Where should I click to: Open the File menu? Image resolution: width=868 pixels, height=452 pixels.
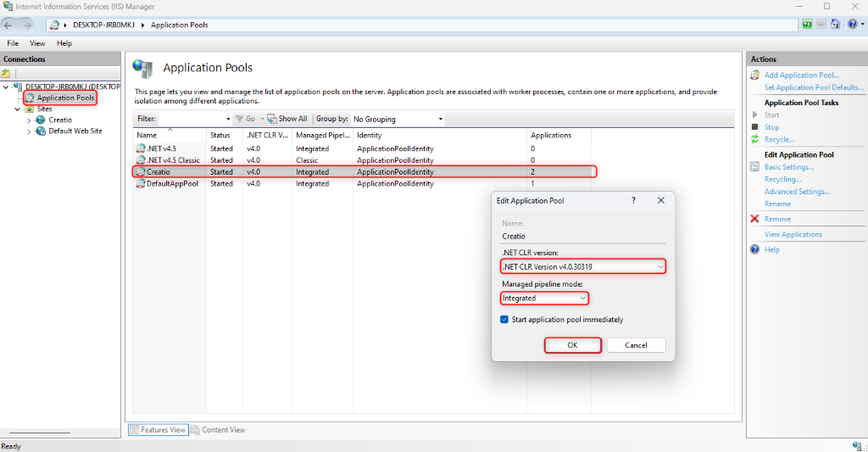(13, 43)
